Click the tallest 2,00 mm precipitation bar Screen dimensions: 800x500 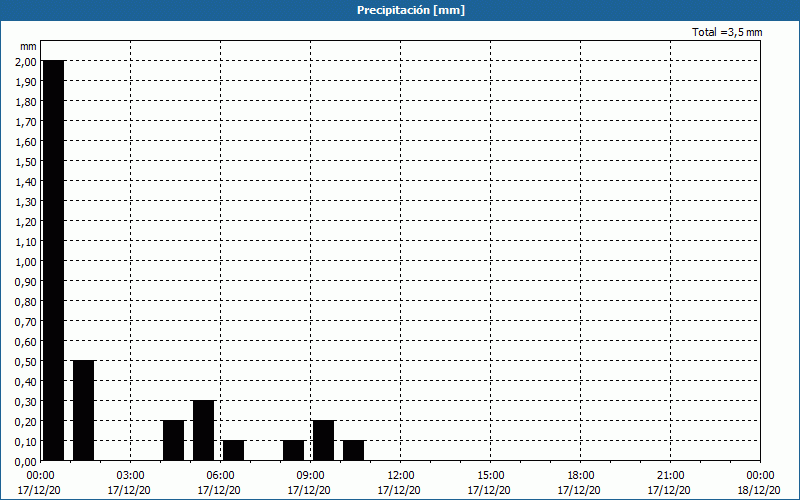pos(54,260)
